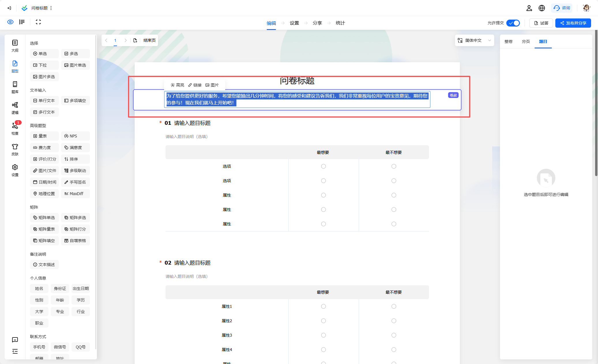Select 属性1 最不想要 radio in question 02
This screenshot has width=598, height=364.
coord(394,306)
